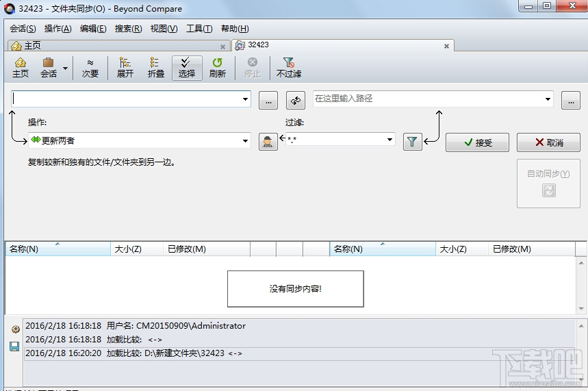Viewport: 588px width, 391px height.
Task: Open the 搜索(R) menu
Action: (128, 29)
